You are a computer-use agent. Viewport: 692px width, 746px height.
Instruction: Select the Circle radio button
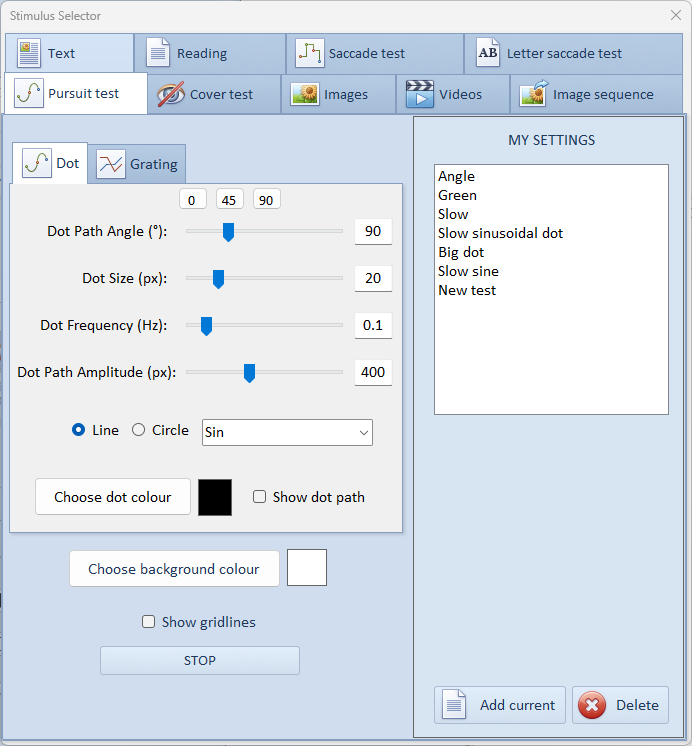[x=139, y=430]
